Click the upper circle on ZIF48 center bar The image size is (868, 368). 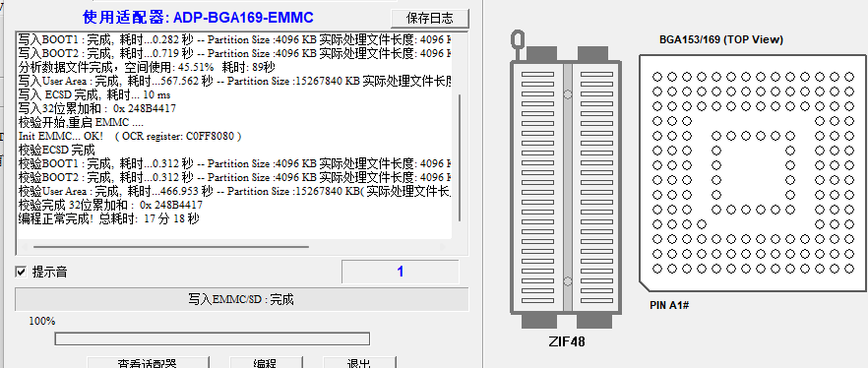568,94
